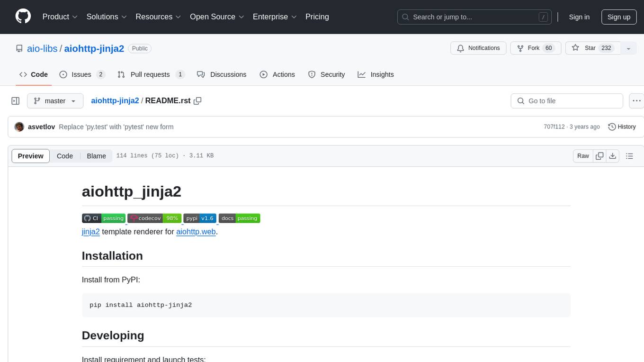Click the fork count 60
The width and height of the screenshot is (644, 362).
tap(549, 48)
